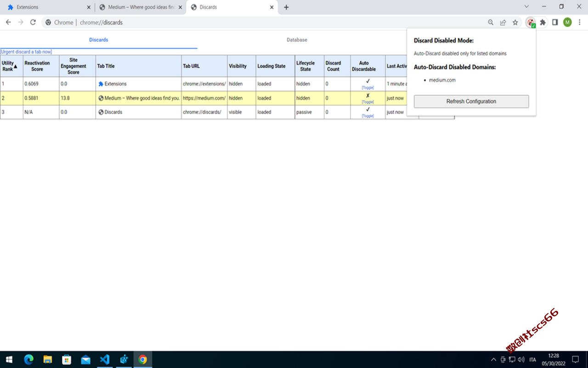Click the chrome://discards/ URL cell
This screenshot has height=368, width=588.
coord(204,112)
